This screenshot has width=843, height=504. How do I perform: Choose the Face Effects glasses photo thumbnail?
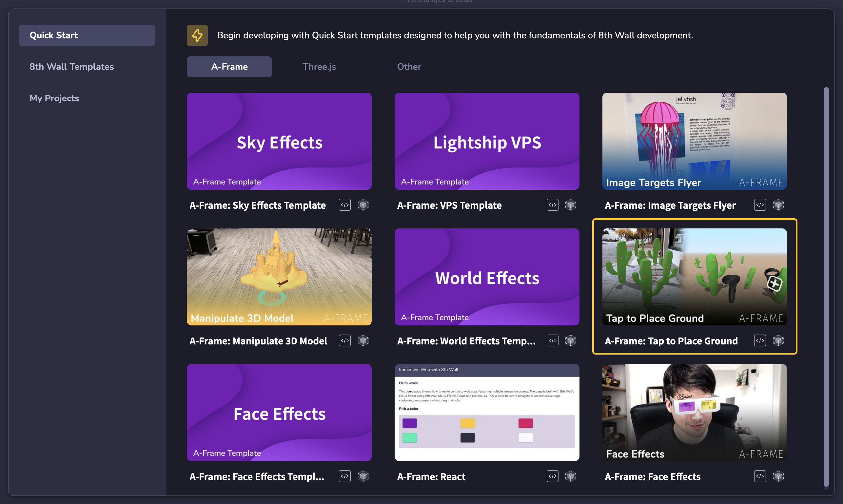pos(694,412)
